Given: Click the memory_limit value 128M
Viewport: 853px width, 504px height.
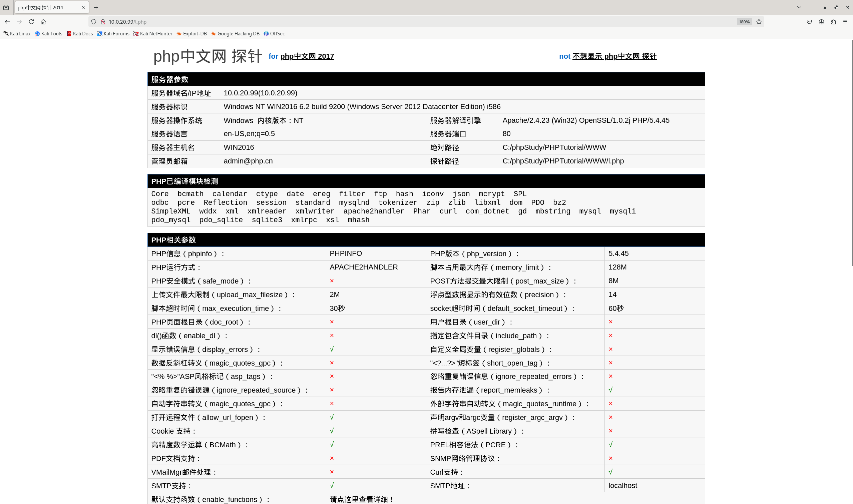Looking at the screenshot, I should point(617,267).
